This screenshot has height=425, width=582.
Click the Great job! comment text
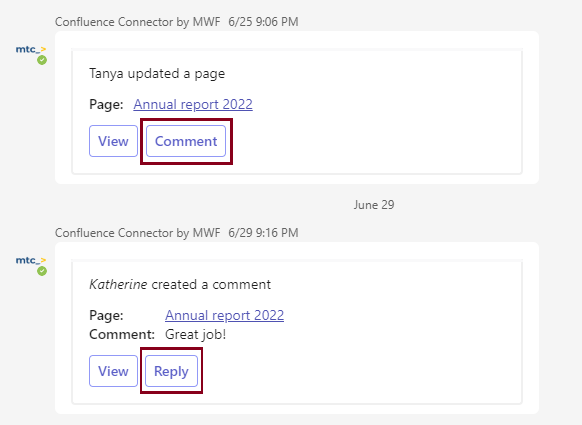196,334
